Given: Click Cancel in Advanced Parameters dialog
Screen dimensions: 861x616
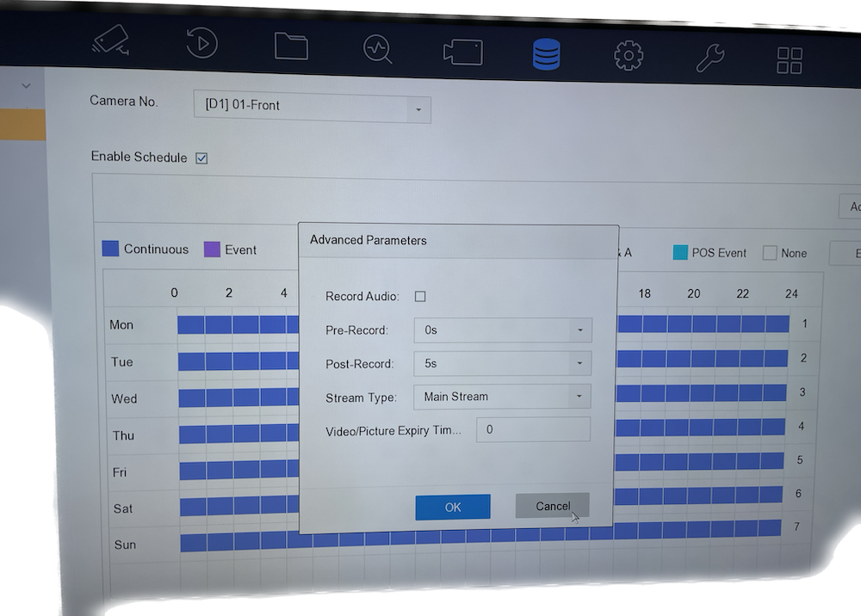Looking at the screenshot, I should click(x=552, y=506).
